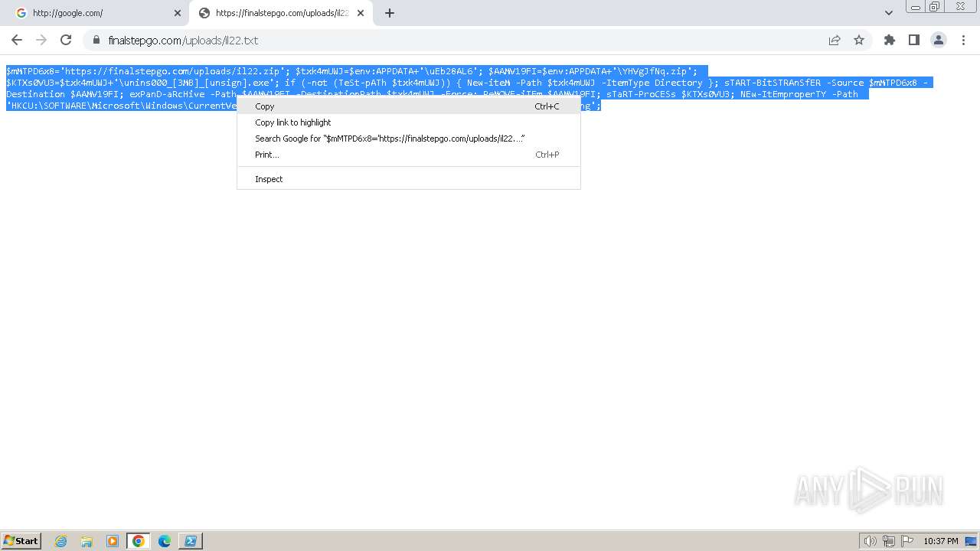This screenshot has height=551, width=980.
Task: Select the finalstepgo.com il22 tab
Action: pyautogui.click(x=280, y=13)
